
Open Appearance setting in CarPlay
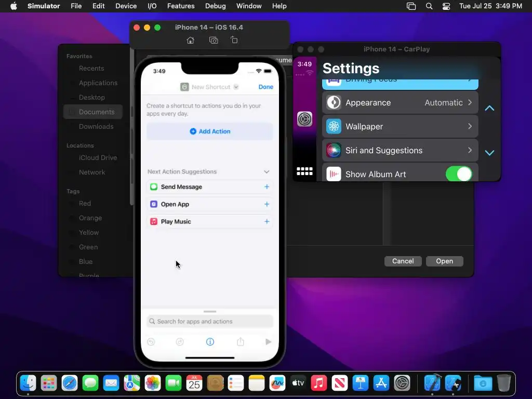[x=400, y=102]
